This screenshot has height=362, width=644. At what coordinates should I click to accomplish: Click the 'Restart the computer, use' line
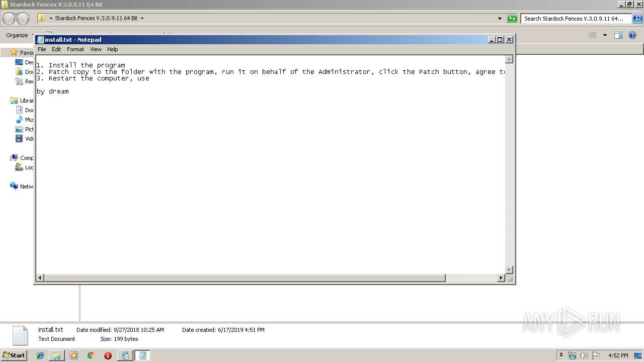[x=93, y=78]
